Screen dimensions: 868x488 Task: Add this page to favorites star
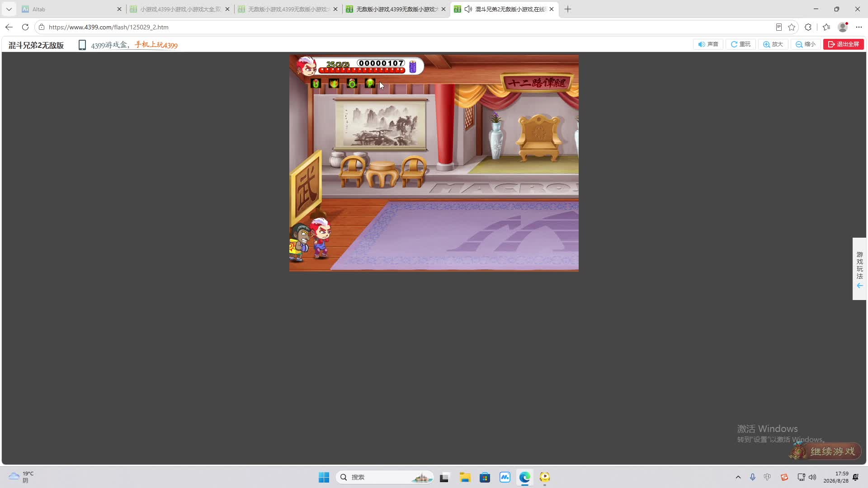[x=792, y=27]
